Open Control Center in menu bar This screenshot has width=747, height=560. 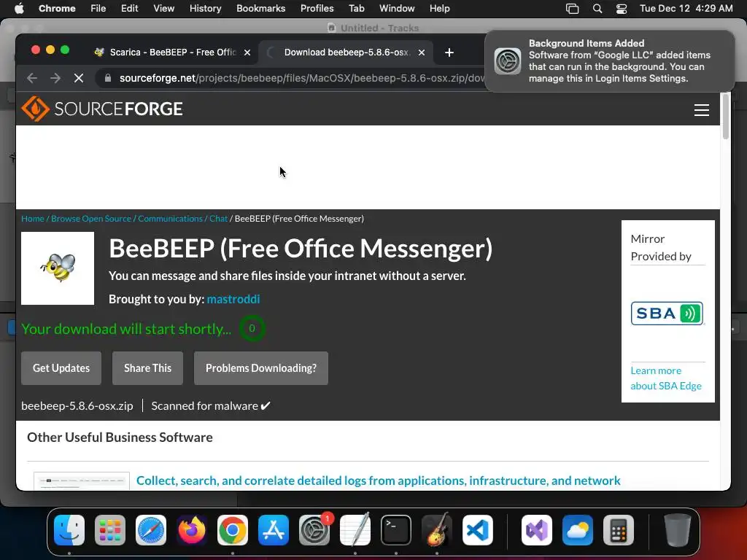[x=622, y=8]
